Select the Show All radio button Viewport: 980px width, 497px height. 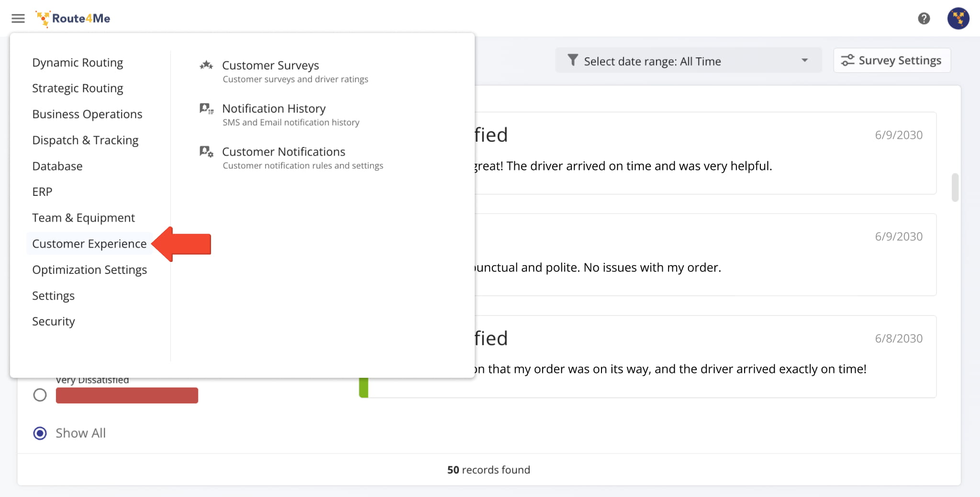point(40,433)
